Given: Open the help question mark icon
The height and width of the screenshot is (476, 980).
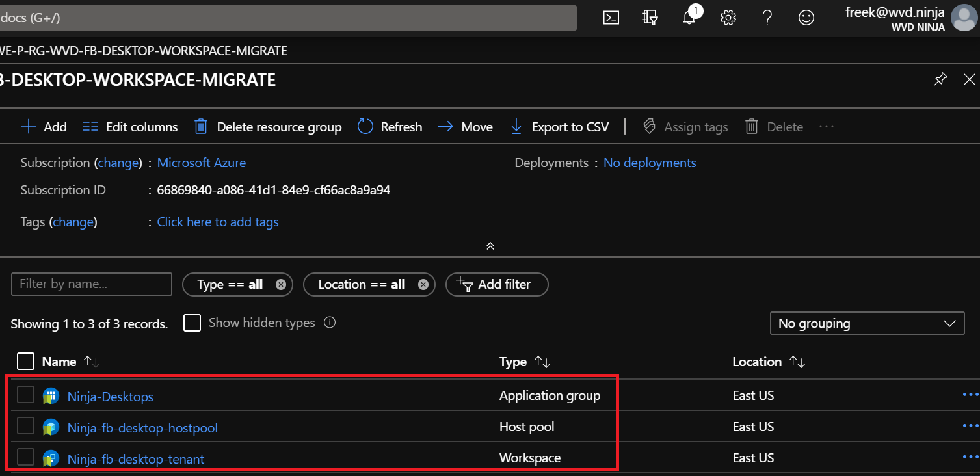Looking at the screenshot, I should click(767, 18).
